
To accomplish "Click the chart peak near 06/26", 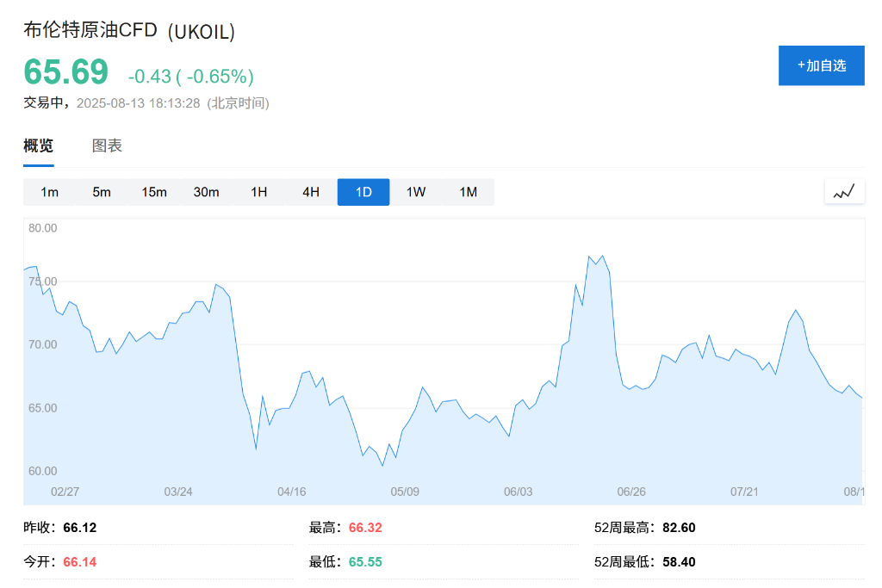I will pyautogui.click(x=602, y=256).
